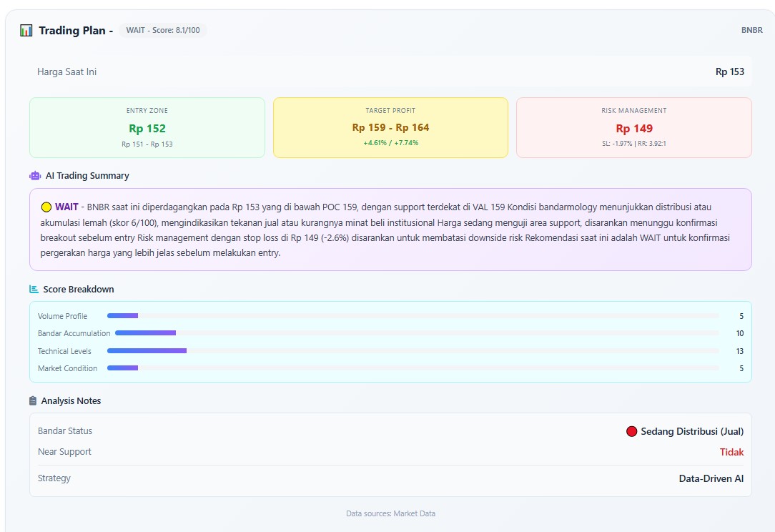
Task: Select the Risk Management Rp 149 card
Action: [633, 127]
